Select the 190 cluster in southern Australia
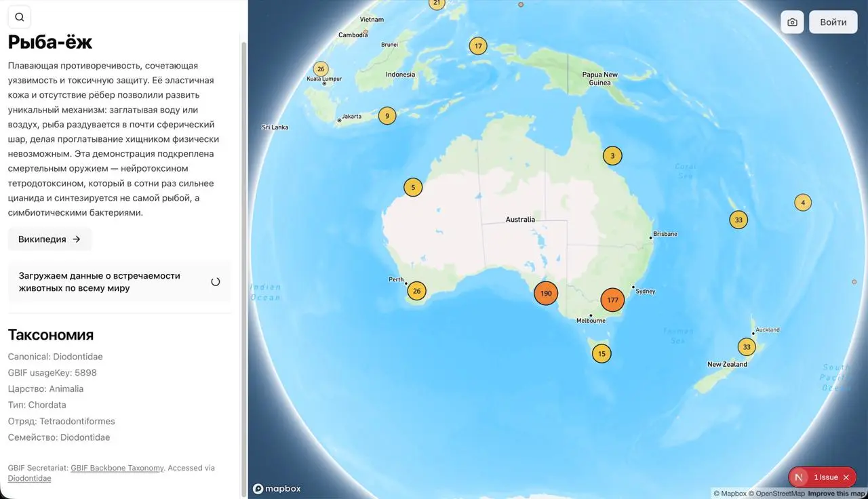 tap(546, 294)
